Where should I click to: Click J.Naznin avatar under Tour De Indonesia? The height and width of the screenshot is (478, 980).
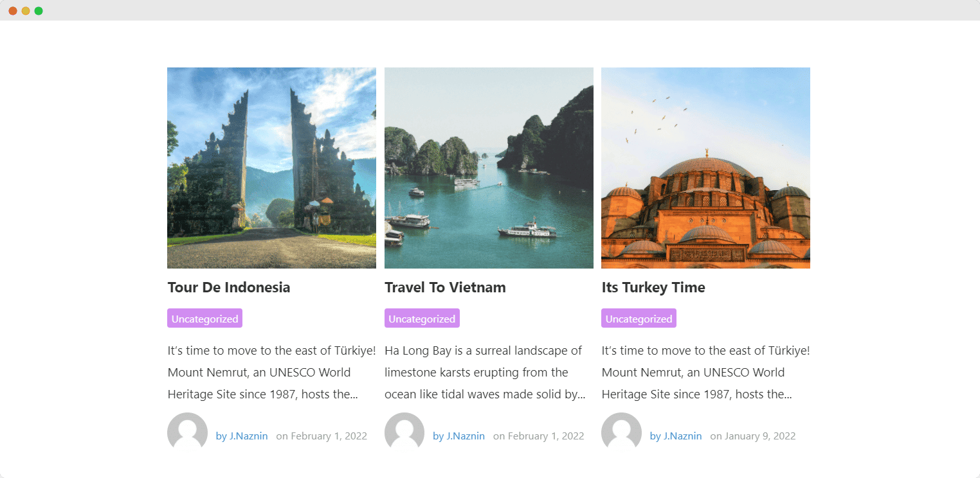(187, 432)
